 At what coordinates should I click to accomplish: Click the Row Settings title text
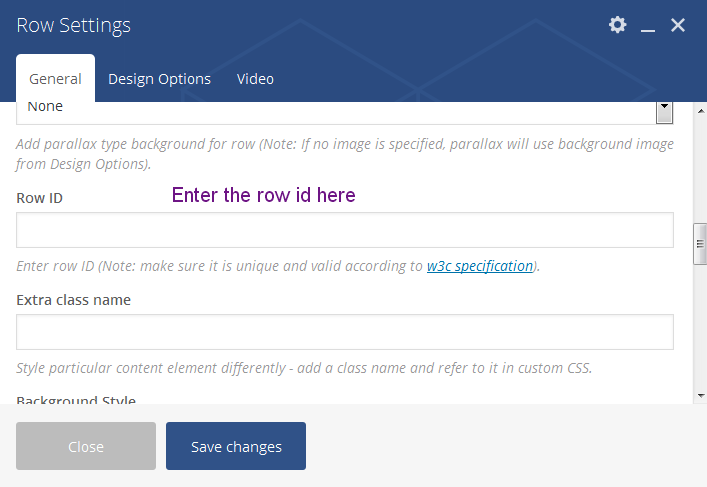[x=73, y=25]
